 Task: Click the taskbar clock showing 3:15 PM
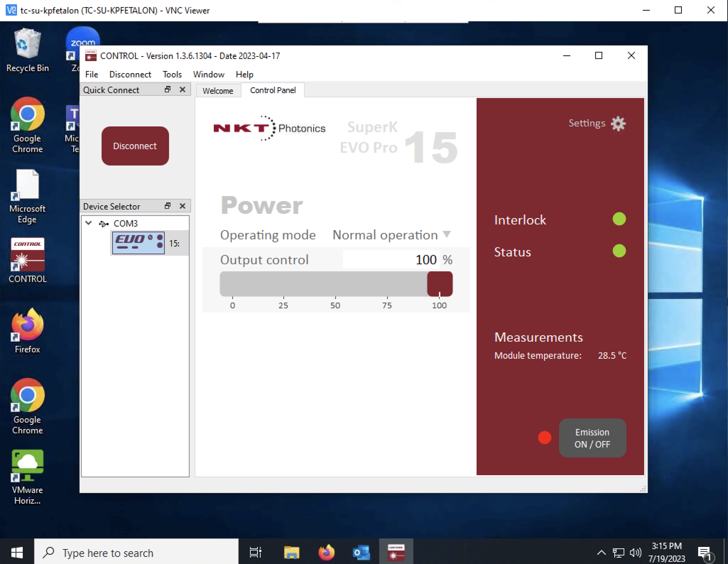[x=667, y=552]
